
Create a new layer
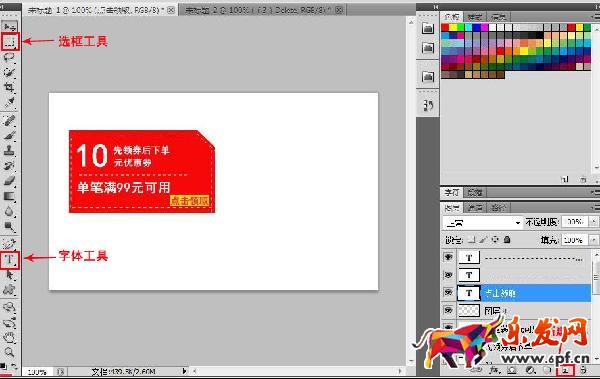click(566, 370)
